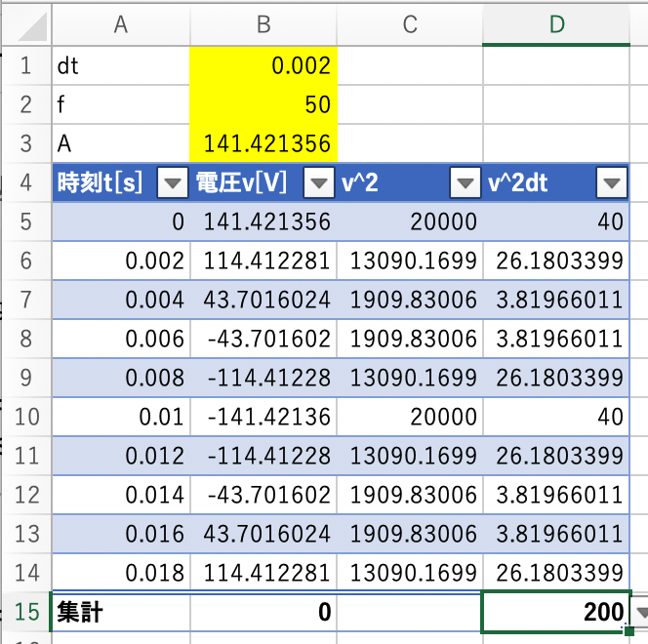648x644 pixels.
Task: Select yellow cell with value 50
Action: (x=263, y=104)
